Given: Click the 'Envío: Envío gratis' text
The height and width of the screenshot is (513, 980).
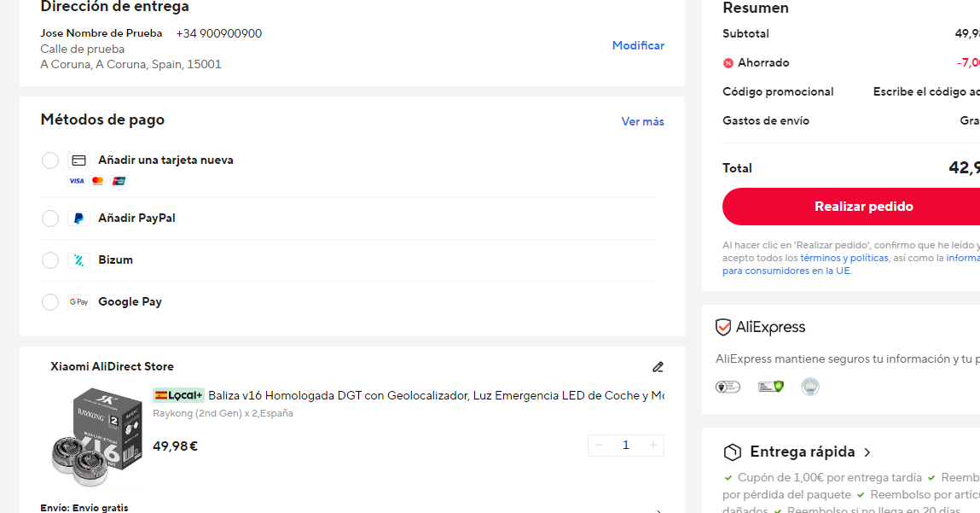Looking at the screenshot, I should pyautogui.click(x=84, y=508).
